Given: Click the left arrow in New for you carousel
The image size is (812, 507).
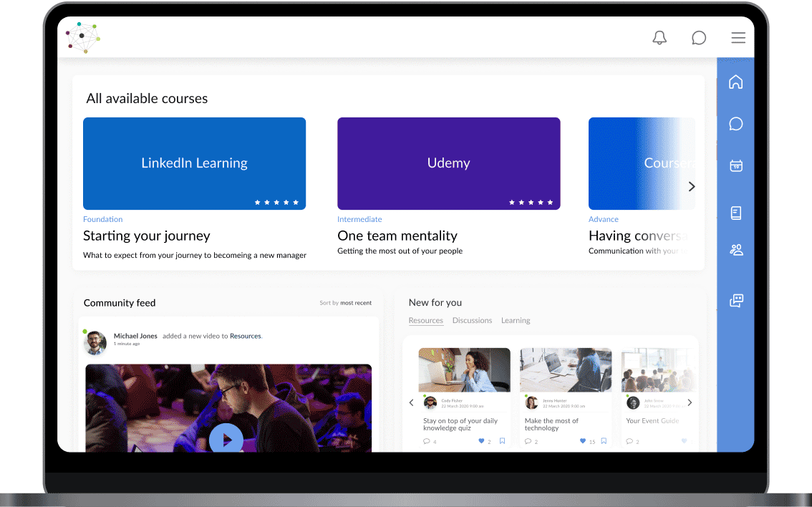Looking at the screenshot, I should click(411, 402).
